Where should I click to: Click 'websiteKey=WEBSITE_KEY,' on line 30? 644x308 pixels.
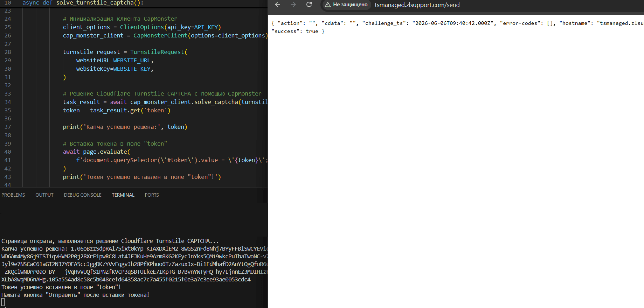(115, 69)
